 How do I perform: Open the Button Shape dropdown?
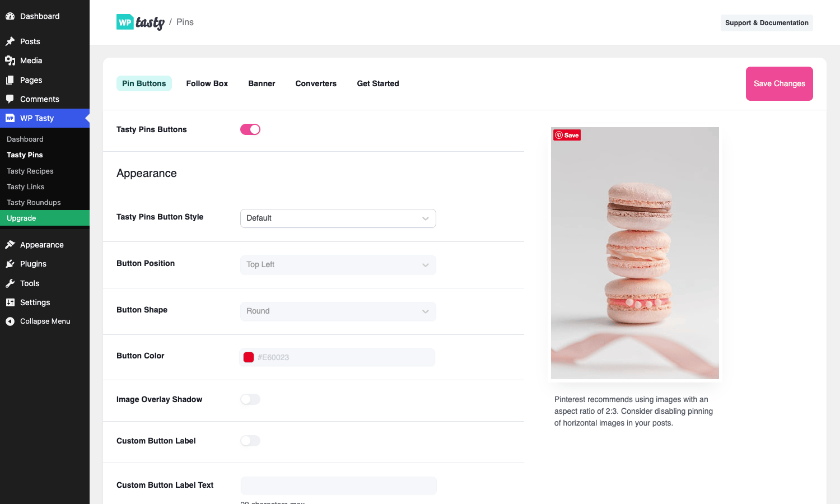click(338, 311)
